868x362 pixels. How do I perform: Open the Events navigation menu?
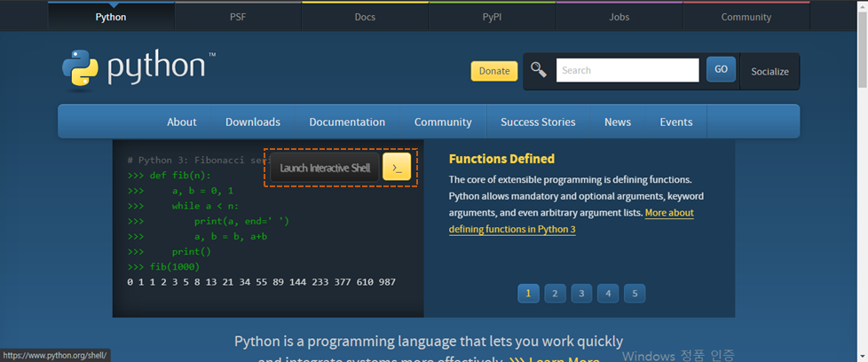tap(676, 122)
